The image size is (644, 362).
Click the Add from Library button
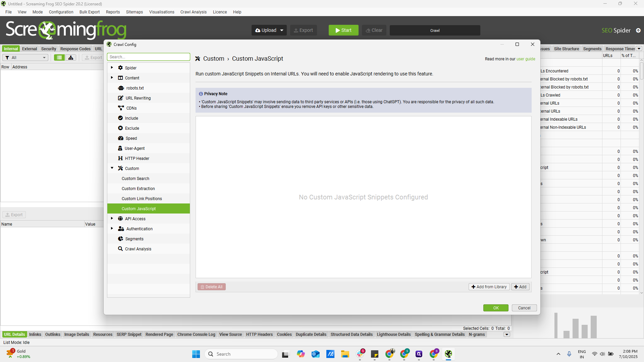pyautogui.click(x=489, y=287)
